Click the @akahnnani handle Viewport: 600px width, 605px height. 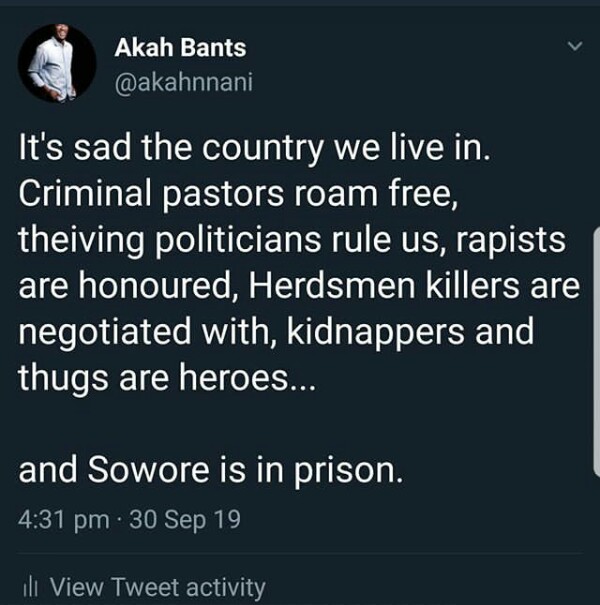tap(188, 79)
